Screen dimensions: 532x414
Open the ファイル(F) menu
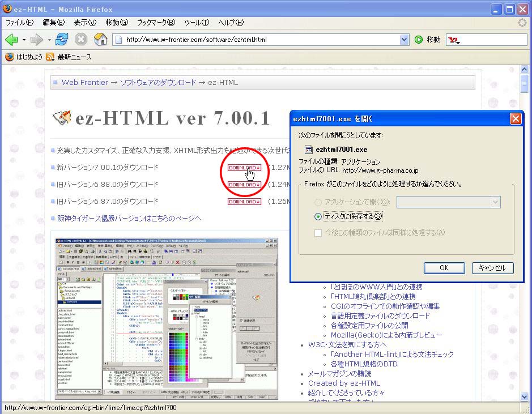tap(20, 23)
